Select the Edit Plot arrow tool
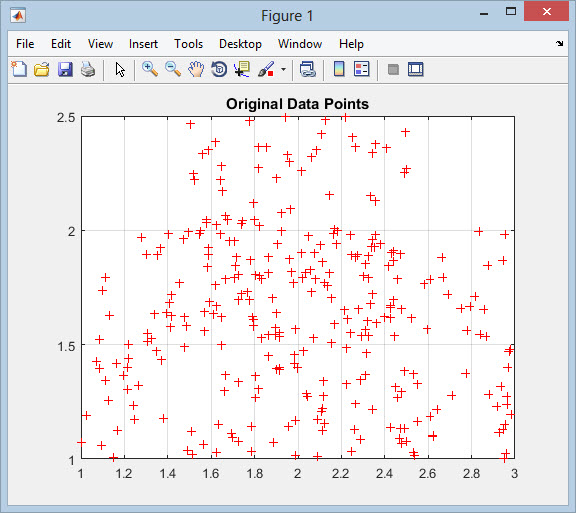Screen dimensions: 576x513 pyautogui.click(x=120, y=69)
